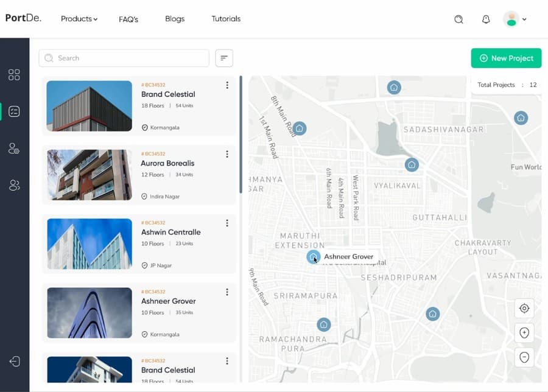Select the projects list icon in the sidebar
548x392 pixels.
[x=14, y=111]
